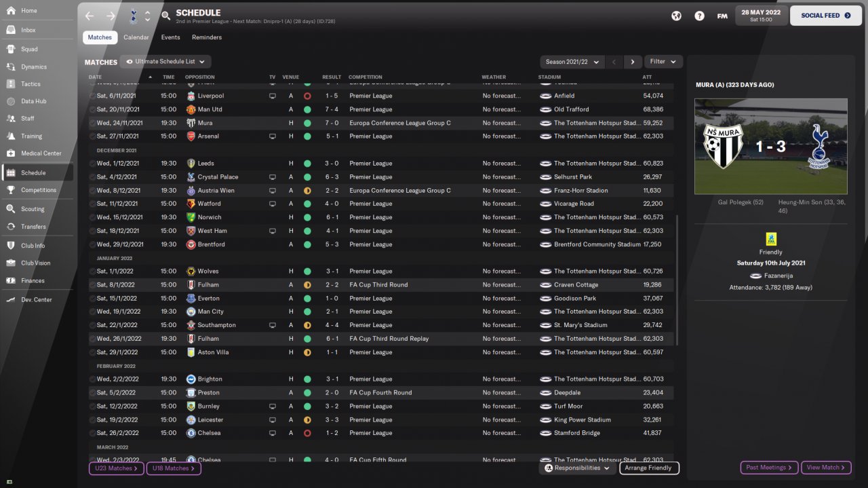Click View Match button
This screenshot has height=488, width=868.
point(826,468)
